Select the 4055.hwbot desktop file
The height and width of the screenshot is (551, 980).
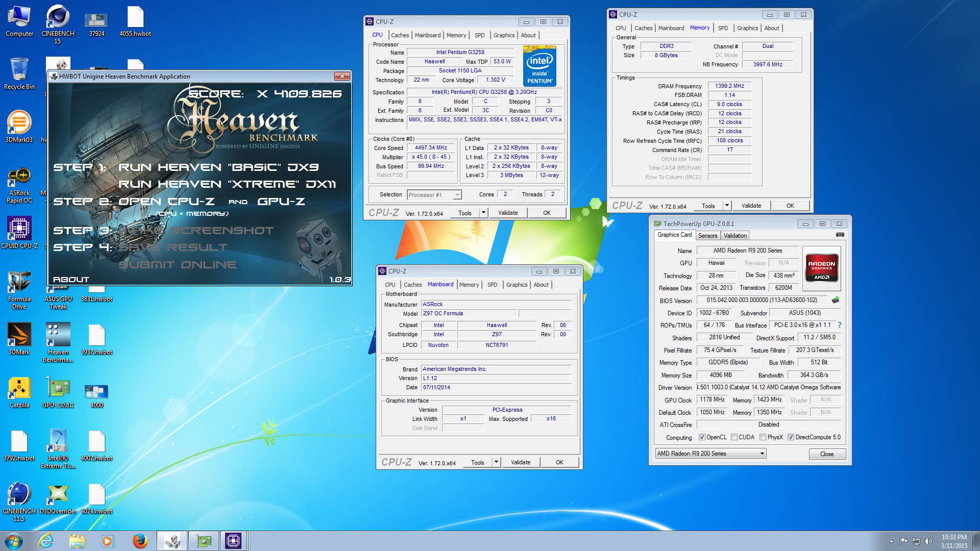pos(135,21)
